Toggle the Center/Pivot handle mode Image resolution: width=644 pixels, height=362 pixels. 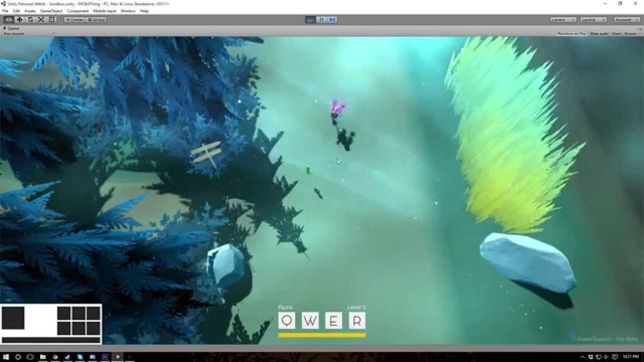(x=75, y=19)
